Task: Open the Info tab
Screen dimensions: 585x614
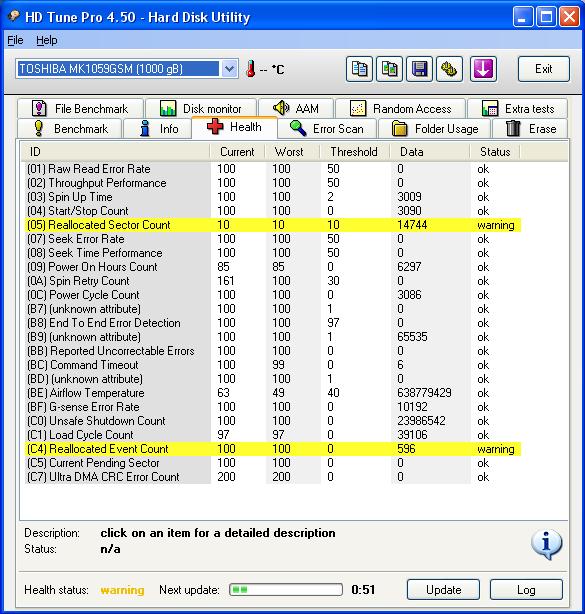Action: click(158, 128)
